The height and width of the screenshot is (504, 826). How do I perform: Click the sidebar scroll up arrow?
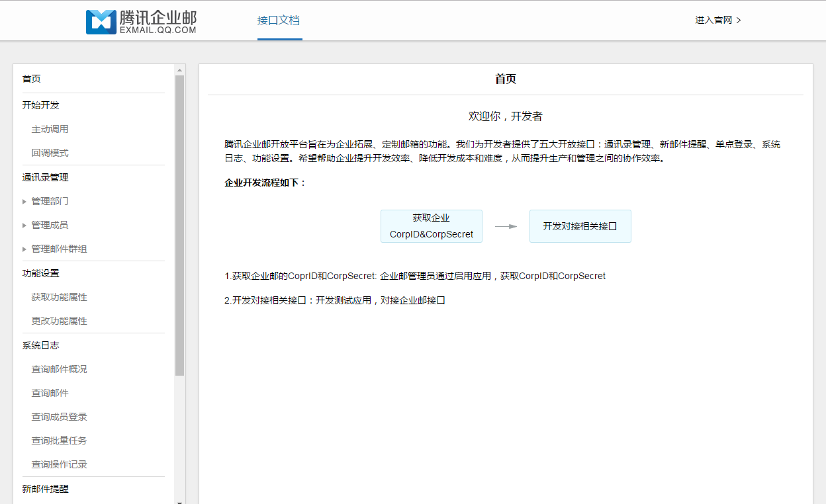179,69
